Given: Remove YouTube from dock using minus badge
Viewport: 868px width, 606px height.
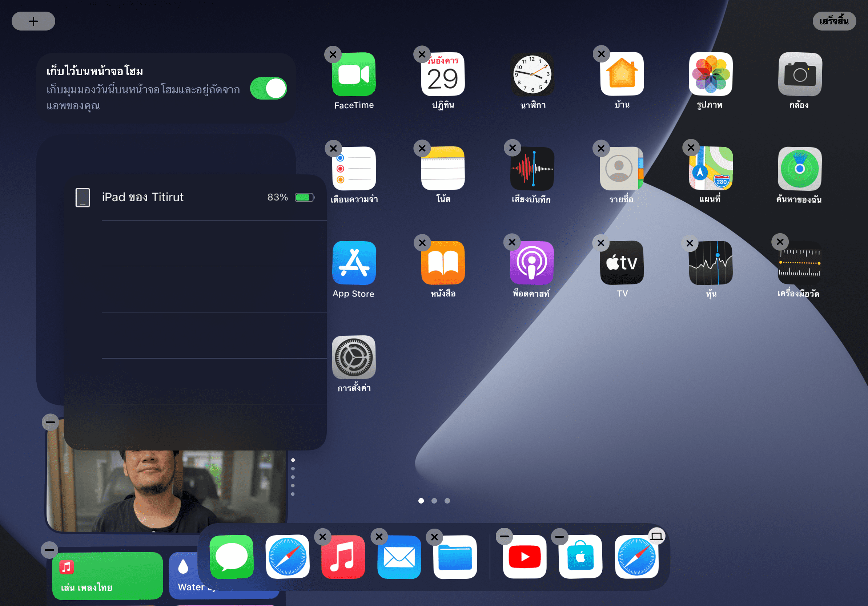Looking at the screenshot, I should click(x=504, y=537).
